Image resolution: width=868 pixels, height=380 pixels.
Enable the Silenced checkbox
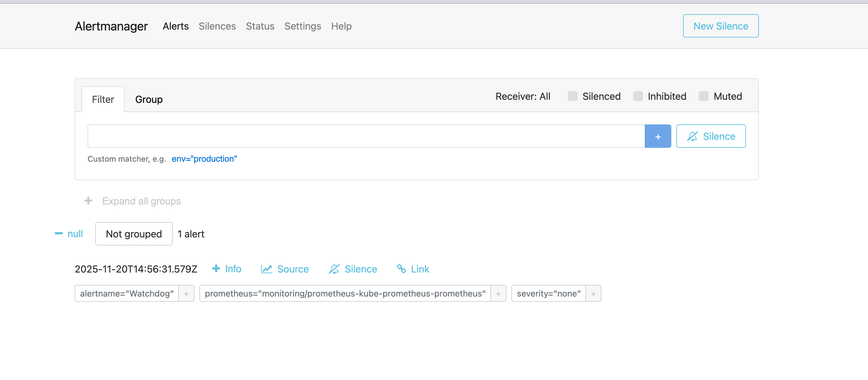[572, 96]
